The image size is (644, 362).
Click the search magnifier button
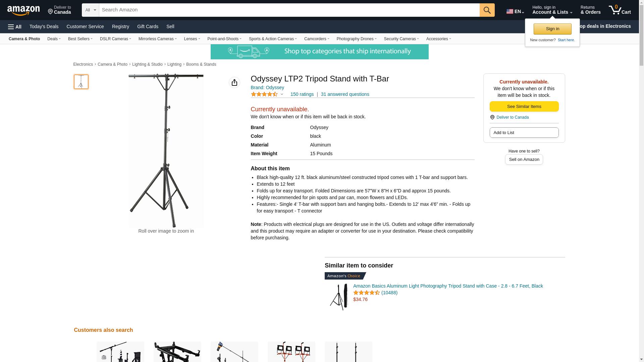(x=487, y=10)
